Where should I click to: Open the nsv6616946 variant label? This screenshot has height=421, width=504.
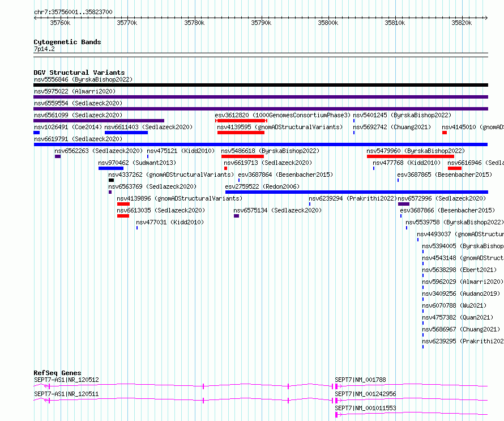475,163
